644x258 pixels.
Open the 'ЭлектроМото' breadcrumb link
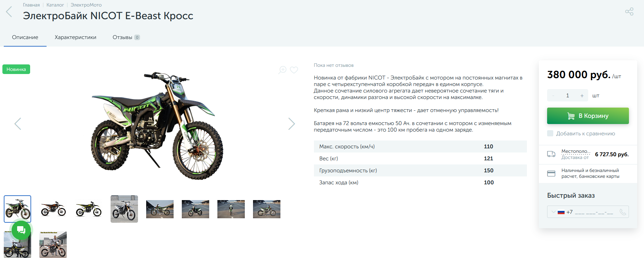[x=86, y=5]
